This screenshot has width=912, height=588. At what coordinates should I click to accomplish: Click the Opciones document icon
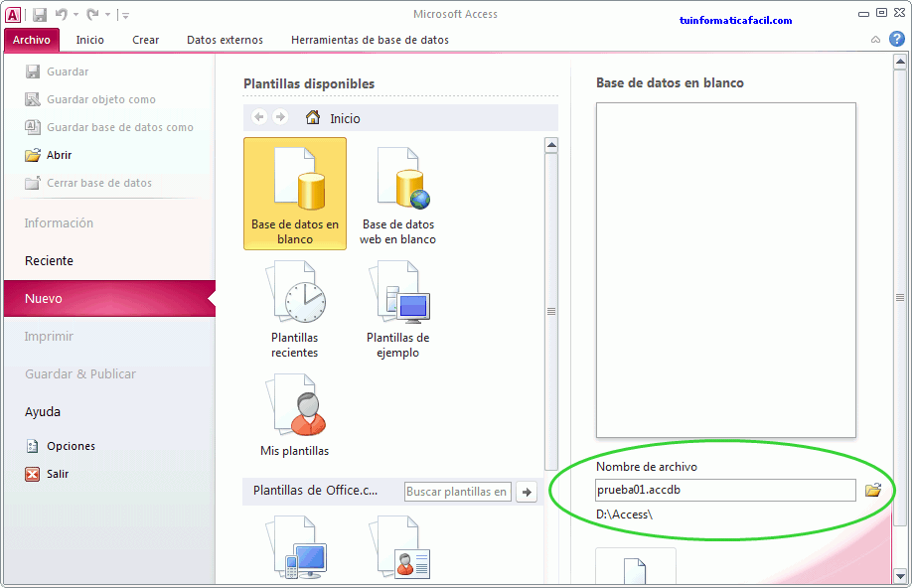[x=33, y=446]
